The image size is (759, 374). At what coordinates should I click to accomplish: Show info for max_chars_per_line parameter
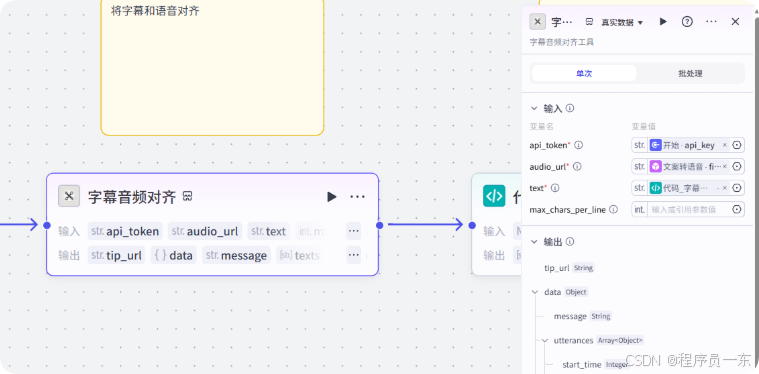pyautogui.click(x=613, y=209)
